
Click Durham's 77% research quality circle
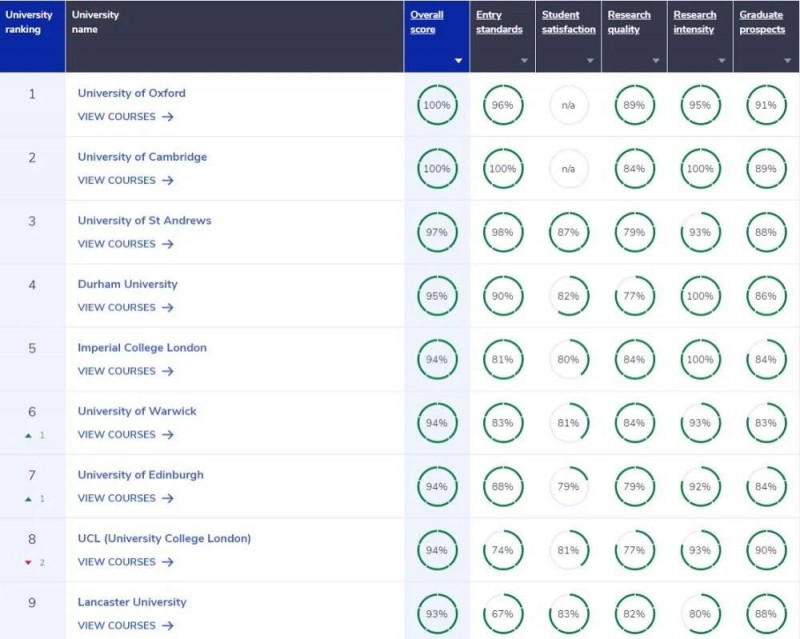(x=635, y=296)
